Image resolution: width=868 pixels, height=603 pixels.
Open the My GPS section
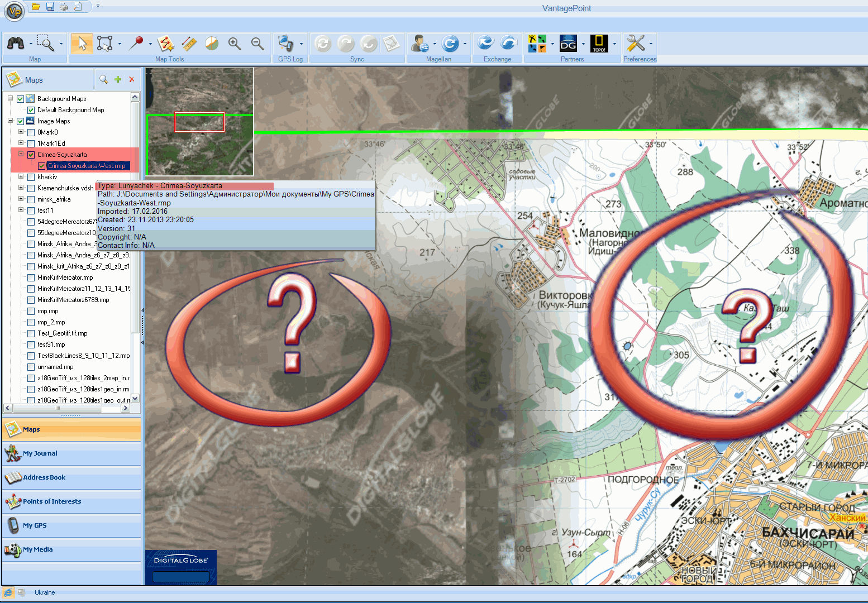pyautogui.click(x=35, y=525)
